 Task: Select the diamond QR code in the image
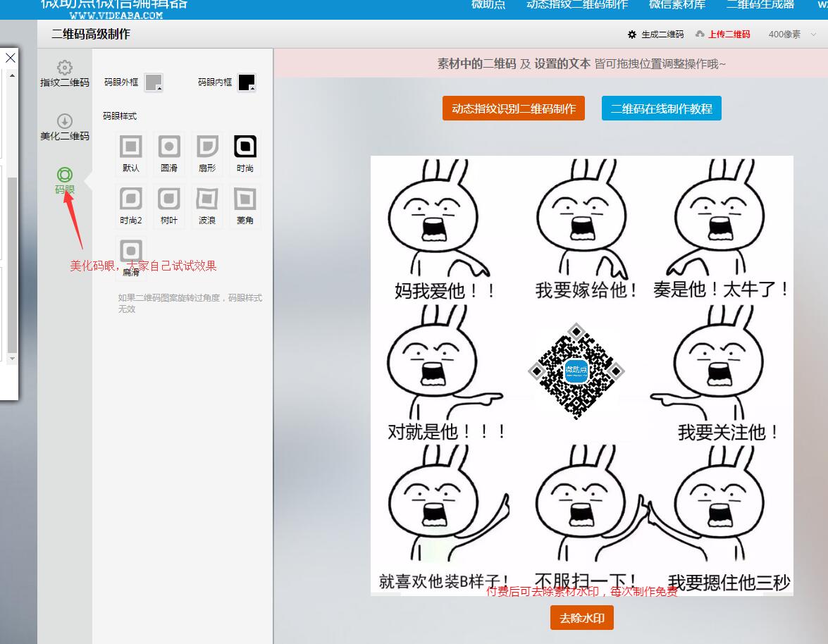(x=576, y=371)
